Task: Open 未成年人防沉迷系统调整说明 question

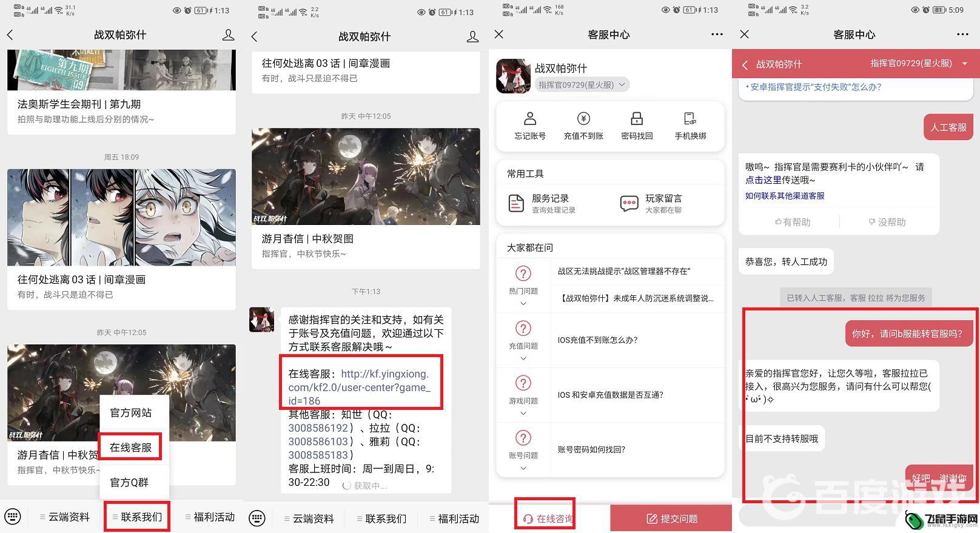Action: 636,298
